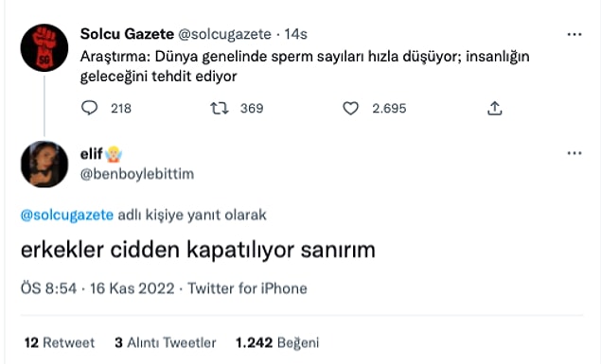Open more options on elif's reply

pyautogui.click(x=574, y=153)
